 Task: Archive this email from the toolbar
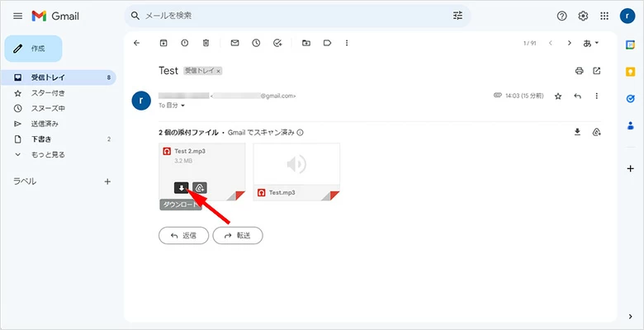click(x=163, y=43)
